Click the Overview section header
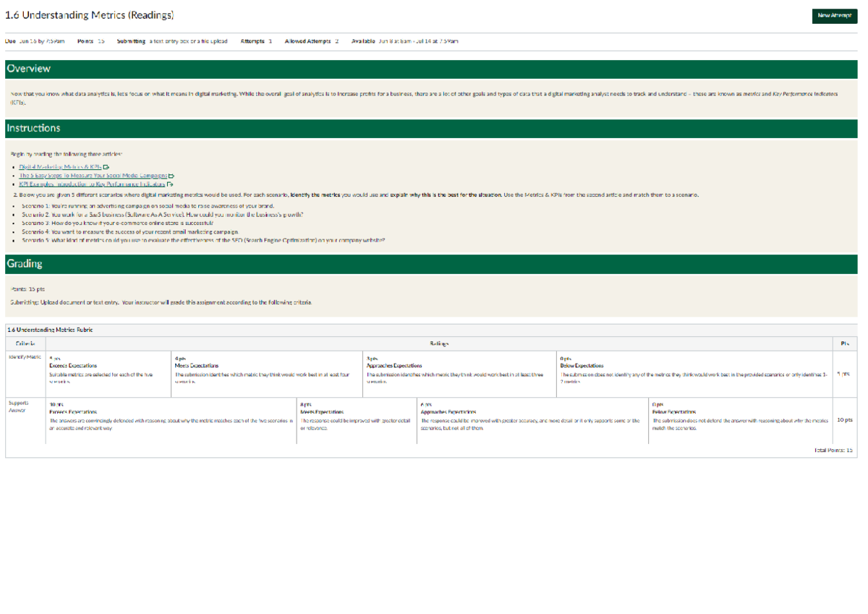 29,69
